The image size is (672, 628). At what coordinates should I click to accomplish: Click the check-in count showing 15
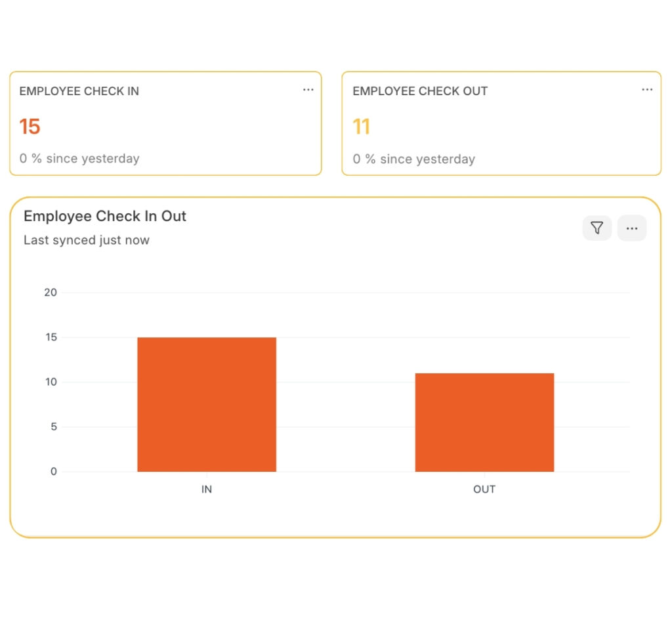[30, 126]
